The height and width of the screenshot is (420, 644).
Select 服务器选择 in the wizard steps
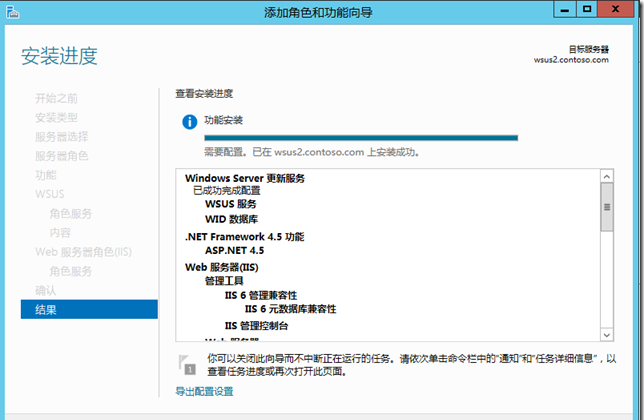[x=62, y=137]
